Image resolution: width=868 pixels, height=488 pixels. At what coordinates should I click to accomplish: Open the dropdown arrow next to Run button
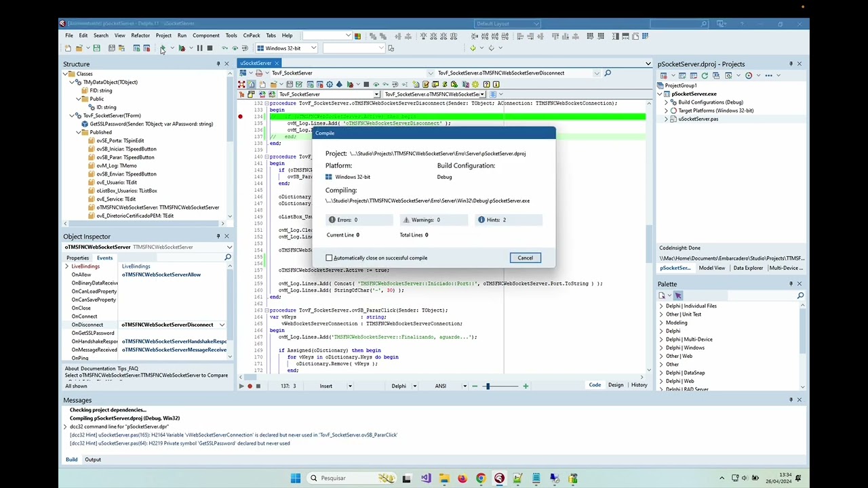click(172, 48)
